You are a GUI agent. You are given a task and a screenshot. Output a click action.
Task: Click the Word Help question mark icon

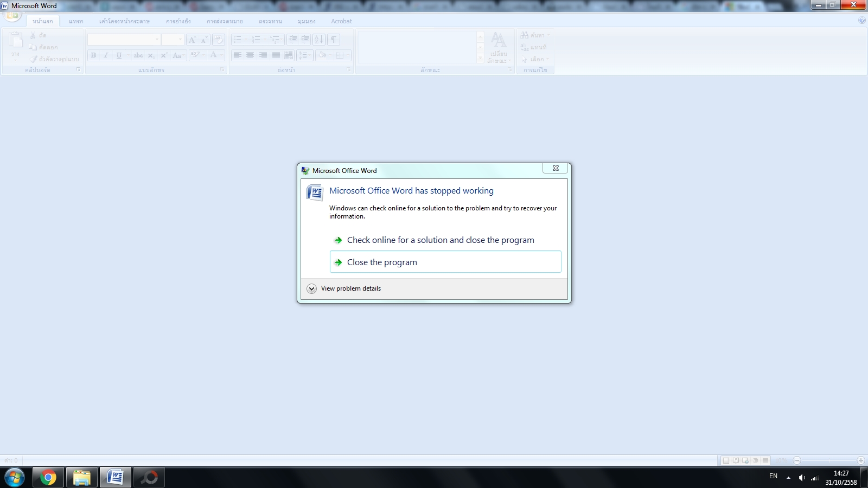point(862,21)
